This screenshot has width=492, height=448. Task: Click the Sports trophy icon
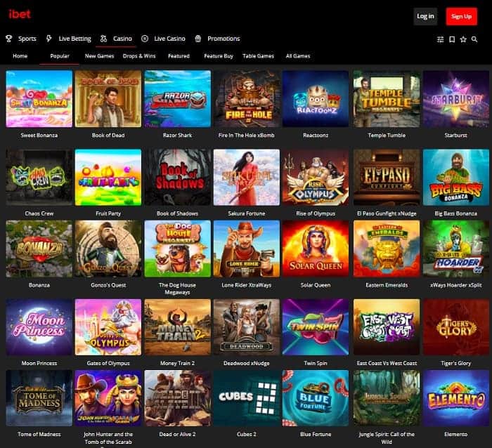[8, 39]
